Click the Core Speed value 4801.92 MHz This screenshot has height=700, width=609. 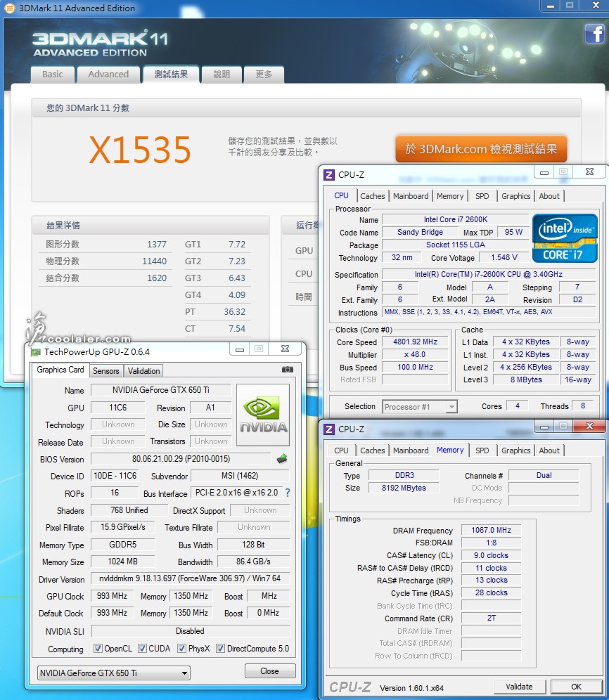tap(415, 342)
